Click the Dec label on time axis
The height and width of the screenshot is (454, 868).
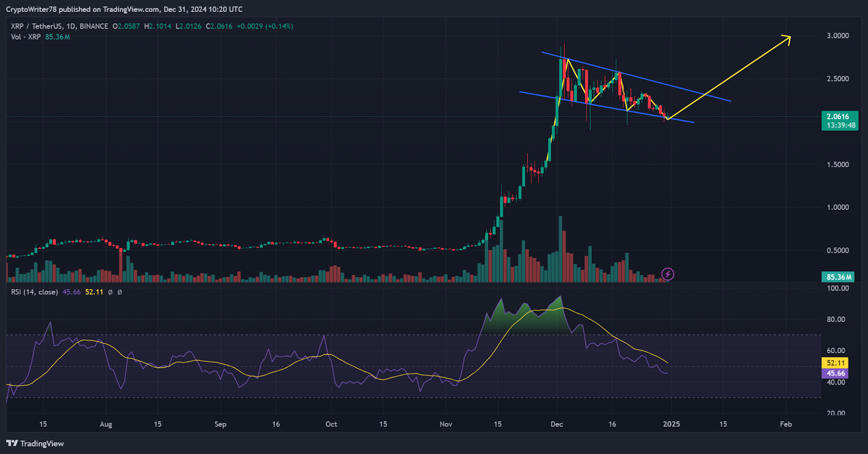(557, 424)
